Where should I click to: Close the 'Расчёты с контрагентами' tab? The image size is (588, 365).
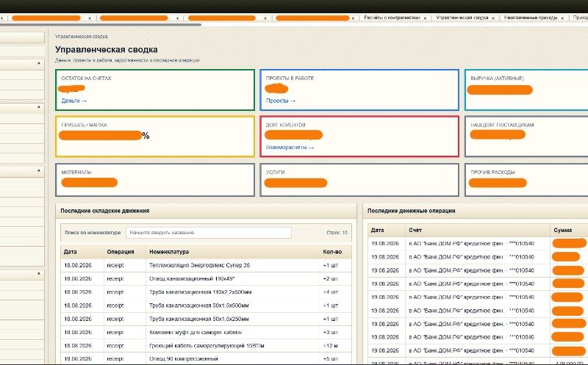(x=425, y=18)
